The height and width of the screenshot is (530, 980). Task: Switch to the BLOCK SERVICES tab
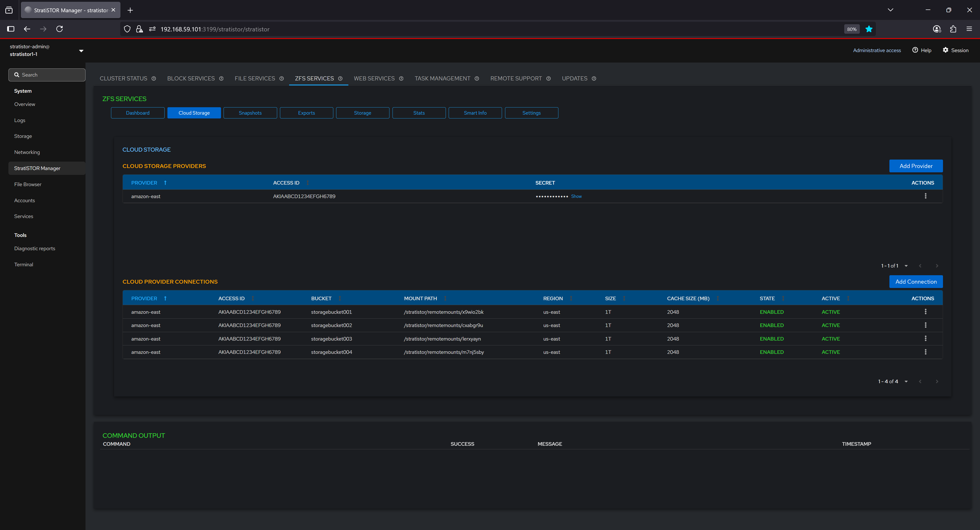tap(191, 78)
